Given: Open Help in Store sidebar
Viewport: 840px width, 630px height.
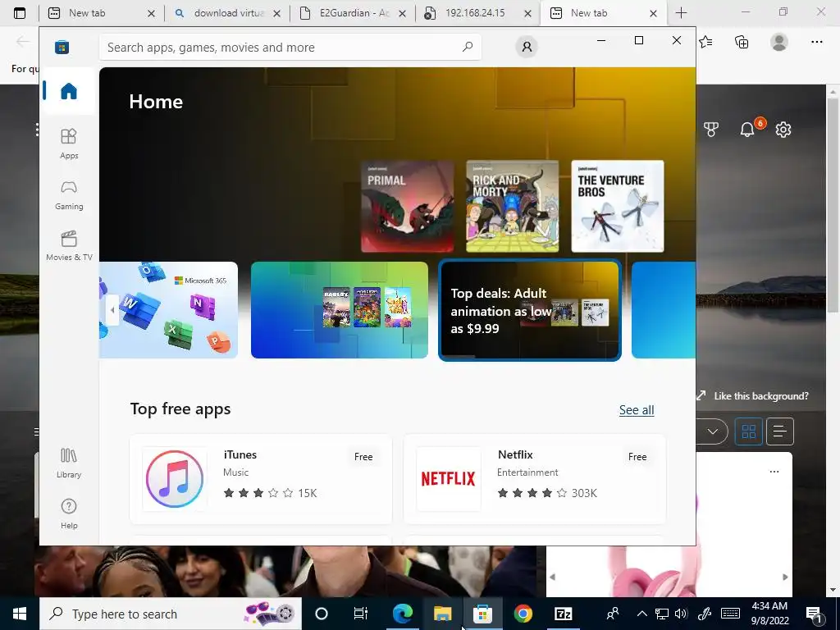Looking at the screenshot, I should (69, 514).
